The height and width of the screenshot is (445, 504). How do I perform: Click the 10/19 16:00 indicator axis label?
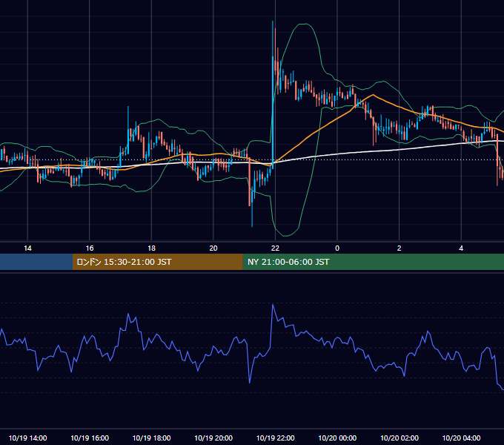click(x=90, y=438)
